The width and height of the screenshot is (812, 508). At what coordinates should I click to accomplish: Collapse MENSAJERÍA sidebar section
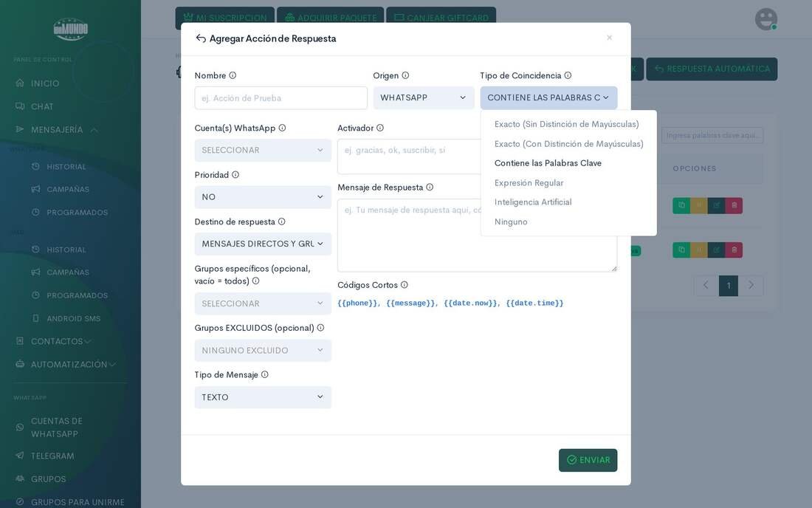click(57, 129)
